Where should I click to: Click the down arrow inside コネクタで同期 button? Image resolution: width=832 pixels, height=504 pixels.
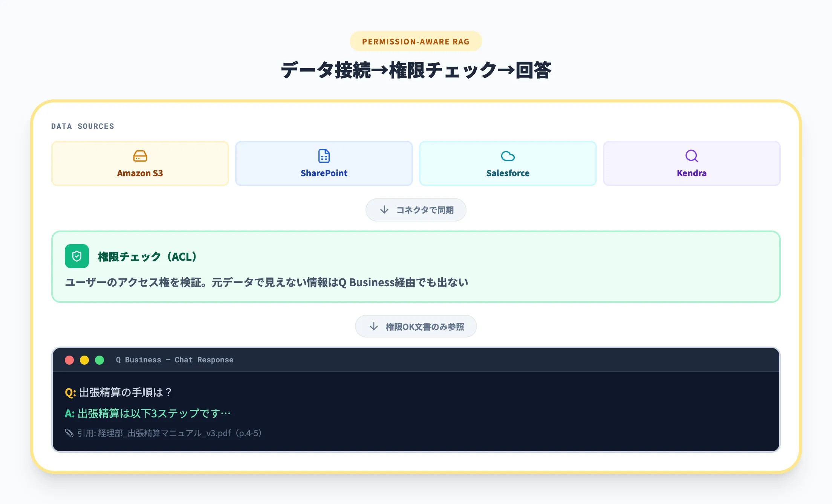[384, 210]
